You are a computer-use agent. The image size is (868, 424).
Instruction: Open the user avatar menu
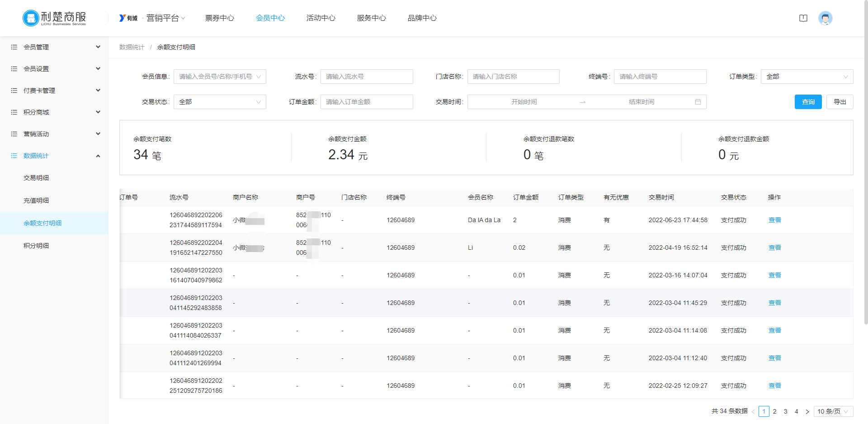(826, 18)
